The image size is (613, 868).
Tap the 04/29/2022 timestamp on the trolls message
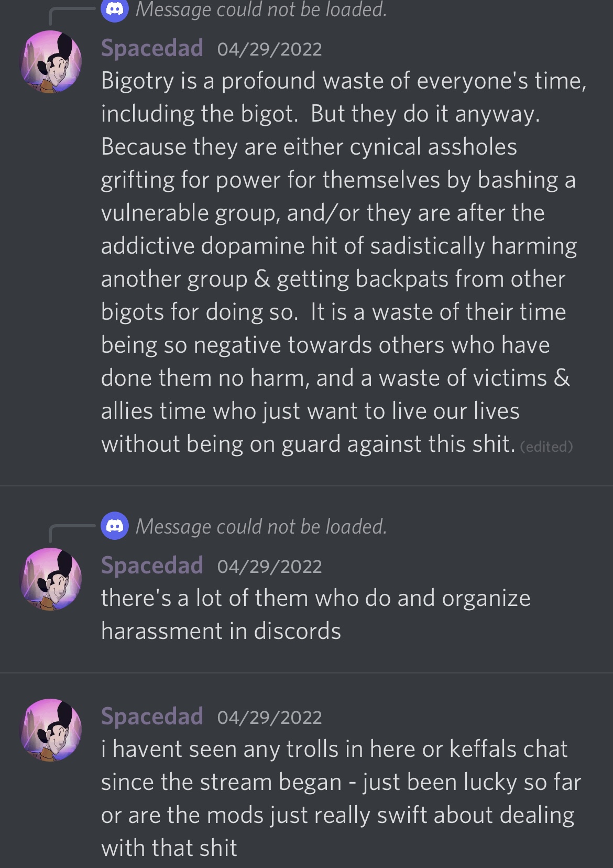coord(269,718)
